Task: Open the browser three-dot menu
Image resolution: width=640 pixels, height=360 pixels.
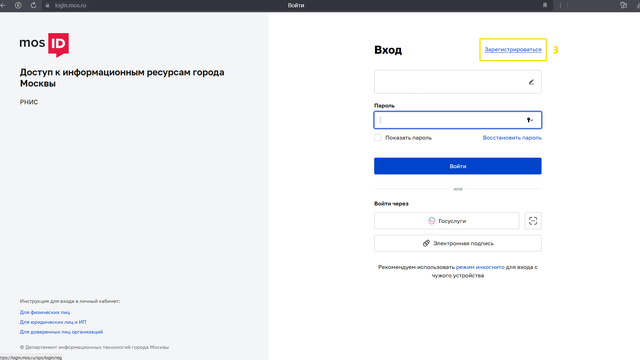Action: 560,5
